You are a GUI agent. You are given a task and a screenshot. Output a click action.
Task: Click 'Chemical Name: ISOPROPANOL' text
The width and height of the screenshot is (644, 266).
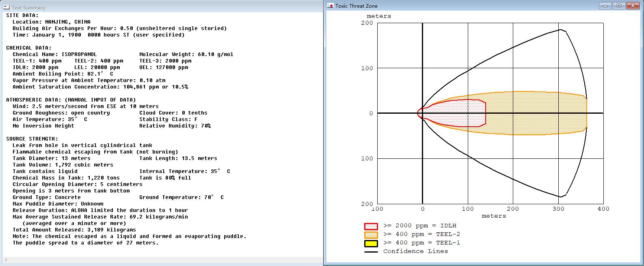(55, 54)
